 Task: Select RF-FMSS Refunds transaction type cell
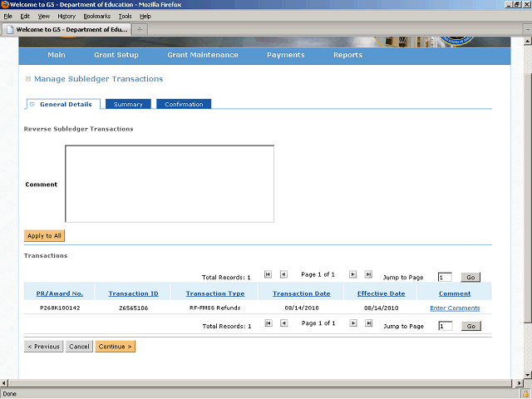pos(214,308)
